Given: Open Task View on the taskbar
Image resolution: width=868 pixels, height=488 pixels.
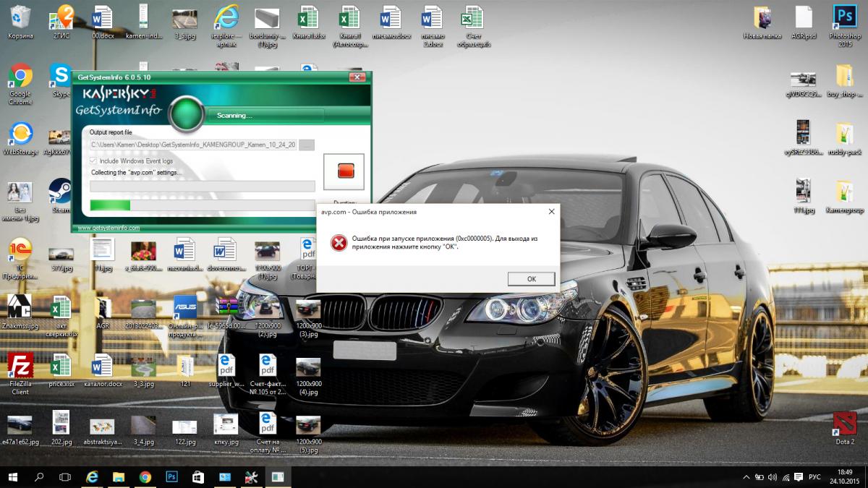Looking at the screenshot, I should point(65,477).
